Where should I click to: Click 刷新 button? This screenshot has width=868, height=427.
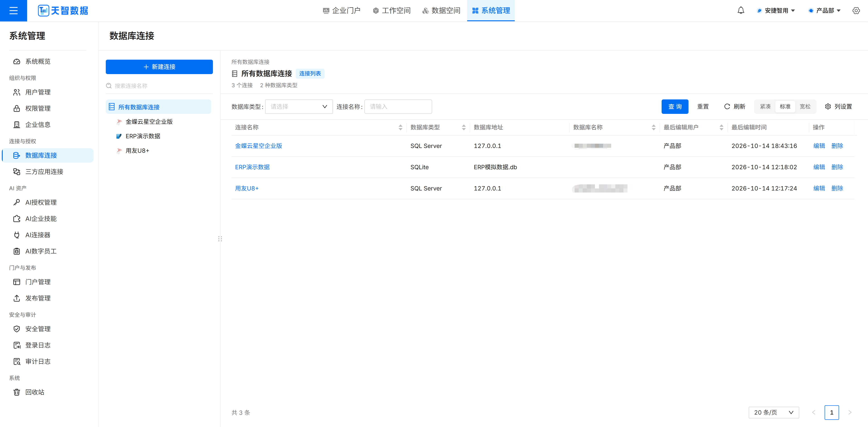coord(735,106)
